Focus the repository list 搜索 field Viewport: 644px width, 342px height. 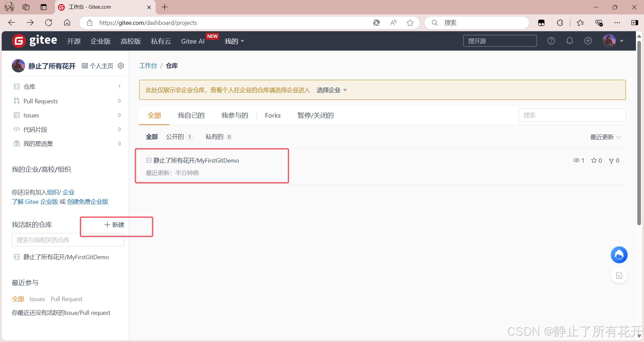click(x=572, y=115)
